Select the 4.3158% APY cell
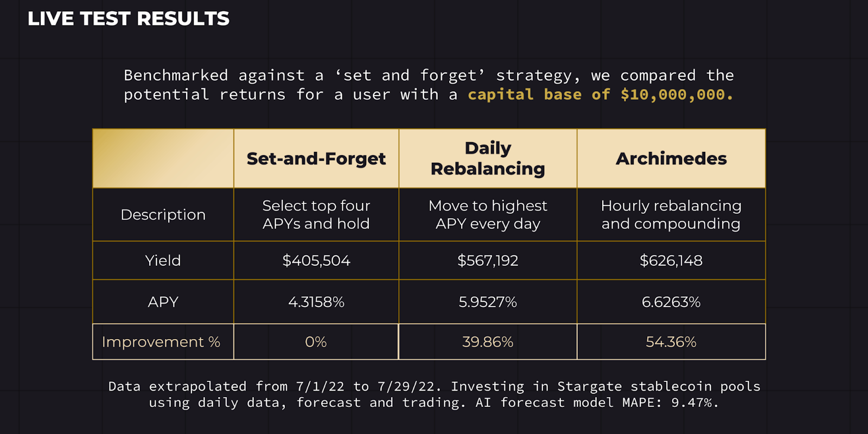Image resolution: width=868 pixels, height=434 pixels. click(316, 302)
